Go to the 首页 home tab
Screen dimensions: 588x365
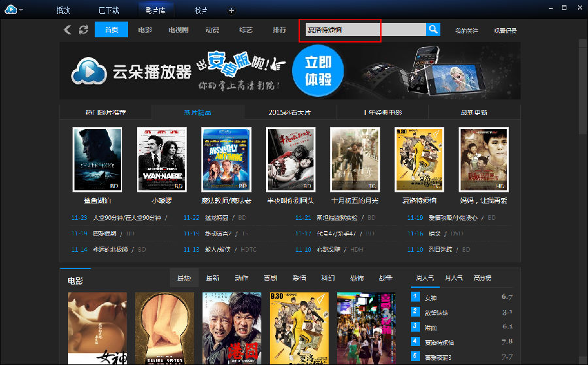[111, 30]
